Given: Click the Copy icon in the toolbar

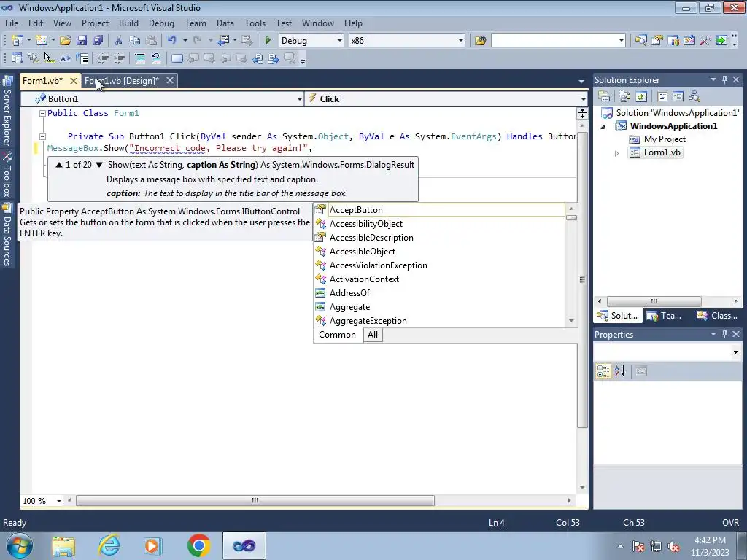Looking at the screenshot, I should pyautogui.click(x=135, y=41).
